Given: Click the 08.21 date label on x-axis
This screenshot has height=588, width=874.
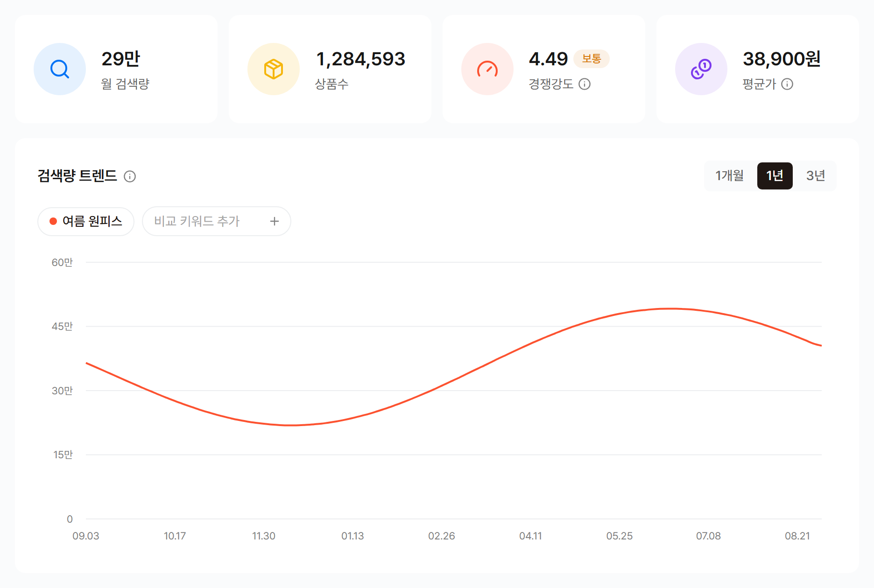Looking at the screenshot, I should click(x=797, y=536).
